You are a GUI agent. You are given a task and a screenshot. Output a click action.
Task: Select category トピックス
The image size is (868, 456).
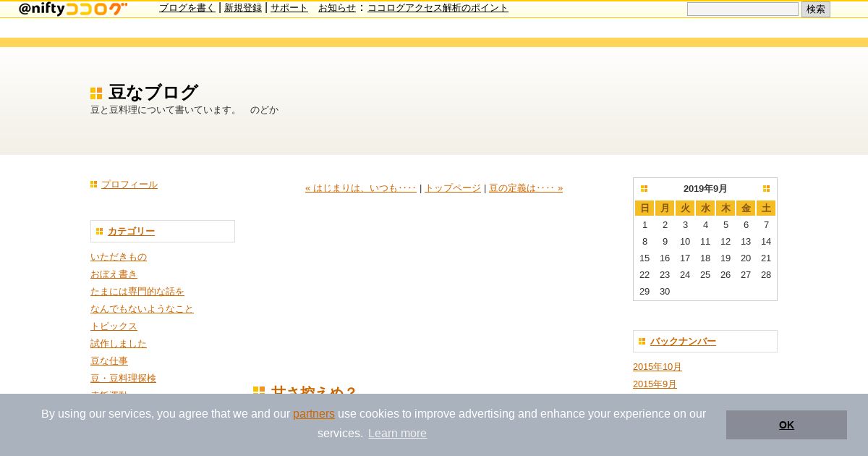pos(114,326)
